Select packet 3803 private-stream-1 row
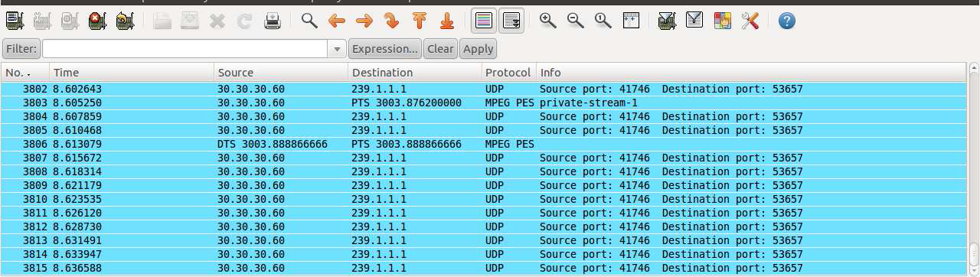The height and width of the screenshot is (277, 980). click(484, 103)
